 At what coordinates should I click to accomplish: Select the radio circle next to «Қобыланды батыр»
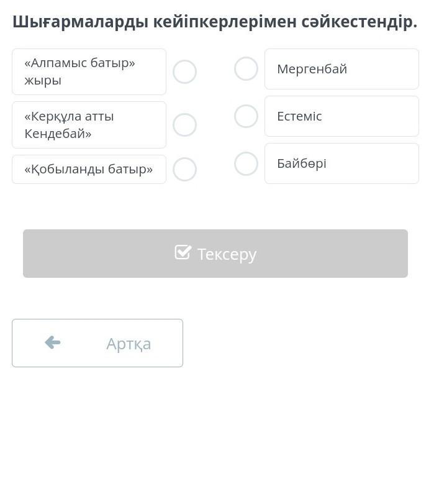click(184, 169)
